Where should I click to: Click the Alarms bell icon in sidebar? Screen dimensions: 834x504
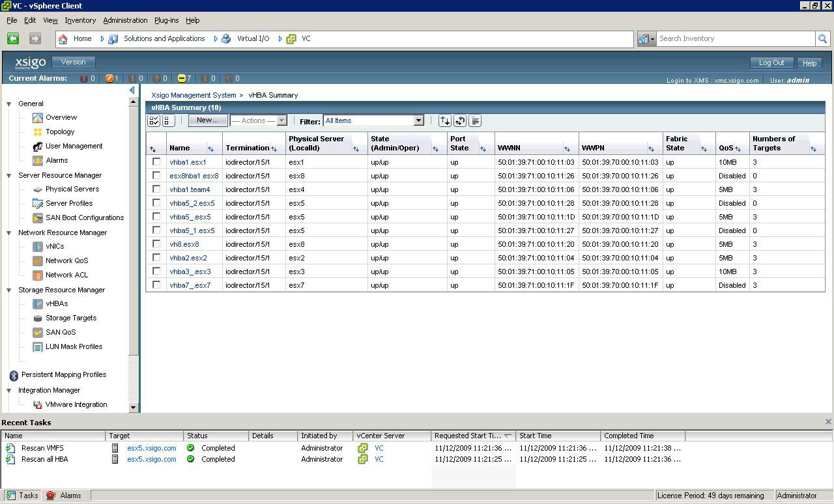38,161
